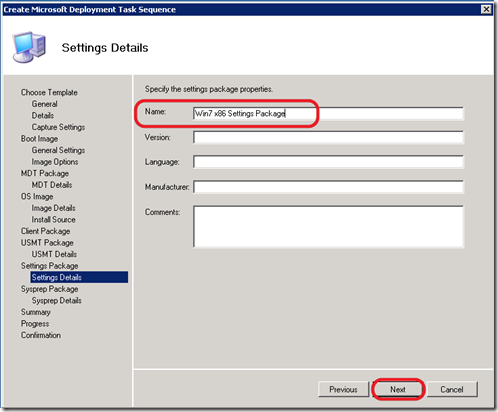Select the Sysprep Details step

pyautogui.click(x=57, y=300)
